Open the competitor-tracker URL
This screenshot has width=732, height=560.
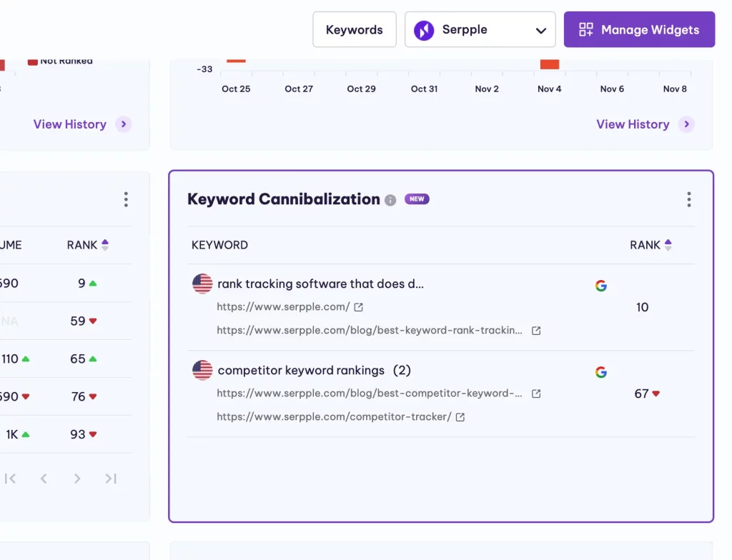334,416
